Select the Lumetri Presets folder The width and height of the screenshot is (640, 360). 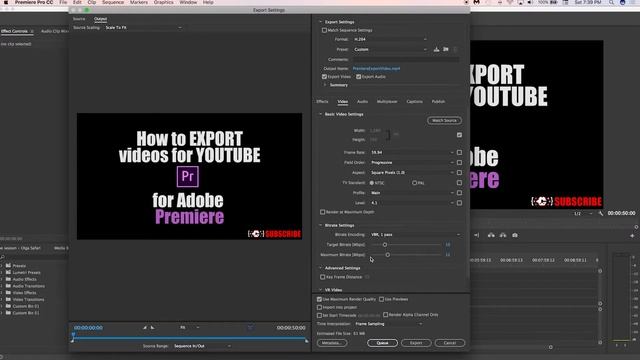coord(23,272)
